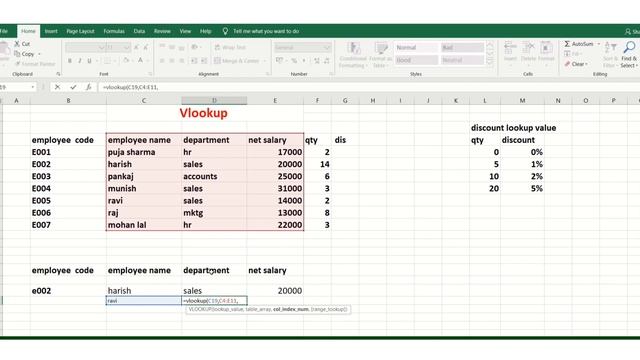Screen dimensions: 640x360
Task: Switch to the Review tab
Action: point(162,31)
